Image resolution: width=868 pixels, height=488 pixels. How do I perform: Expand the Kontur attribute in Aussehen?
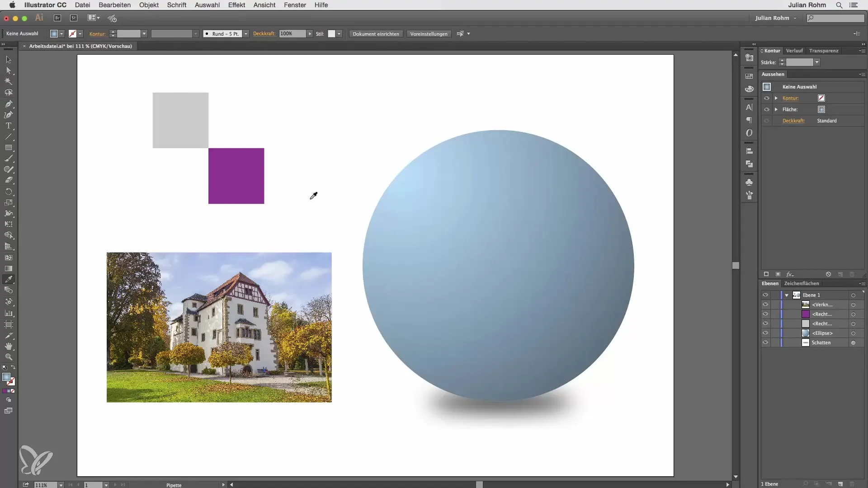776,98
